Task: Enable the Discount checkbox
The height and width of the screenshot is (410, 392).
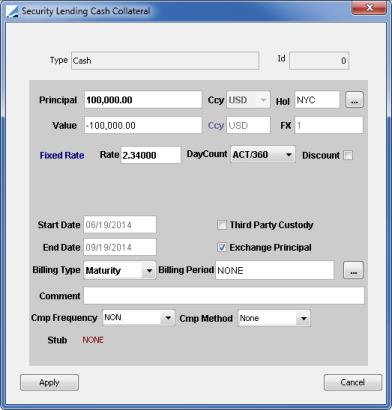Action: coord(348,155)
